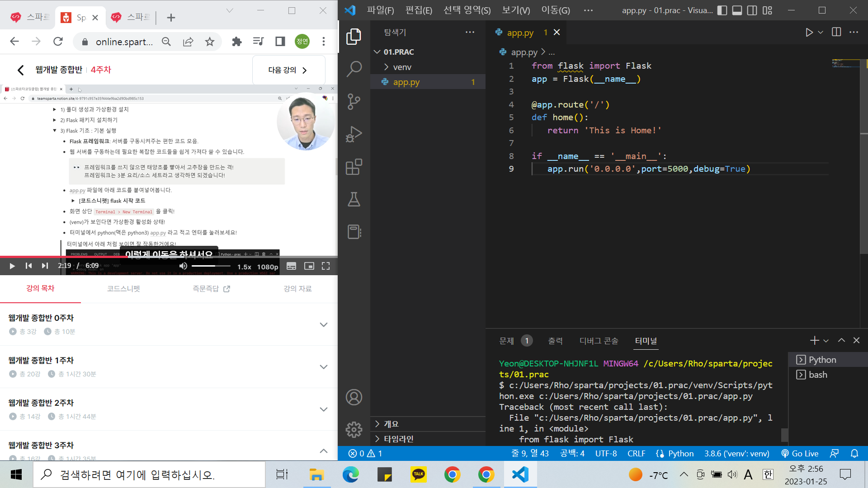
Task: Open errors and warnings status indicator
Action: coord(365,453)
